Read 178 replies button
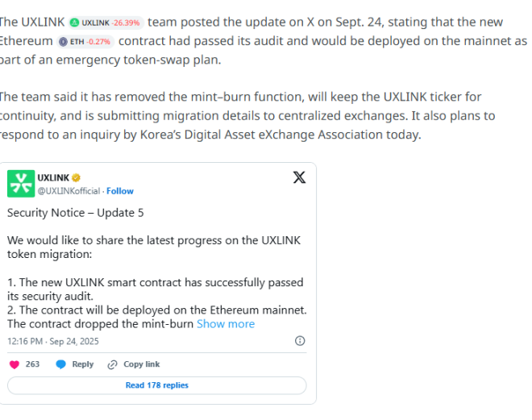Viewport: 532px width, 420px height. tap(156, 385)
